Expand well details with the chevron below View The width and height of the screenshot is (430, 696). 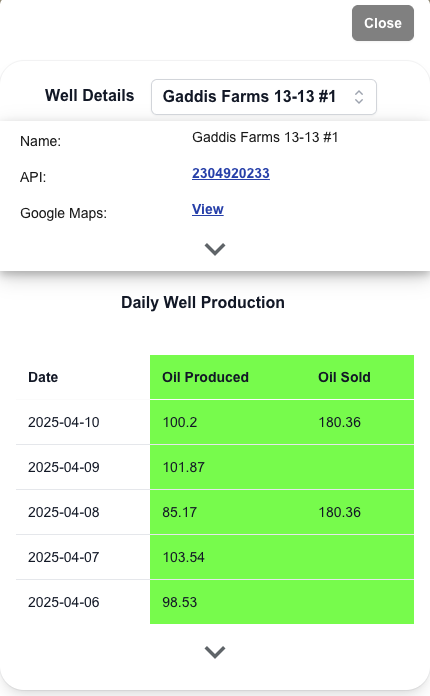pos(215,249)
